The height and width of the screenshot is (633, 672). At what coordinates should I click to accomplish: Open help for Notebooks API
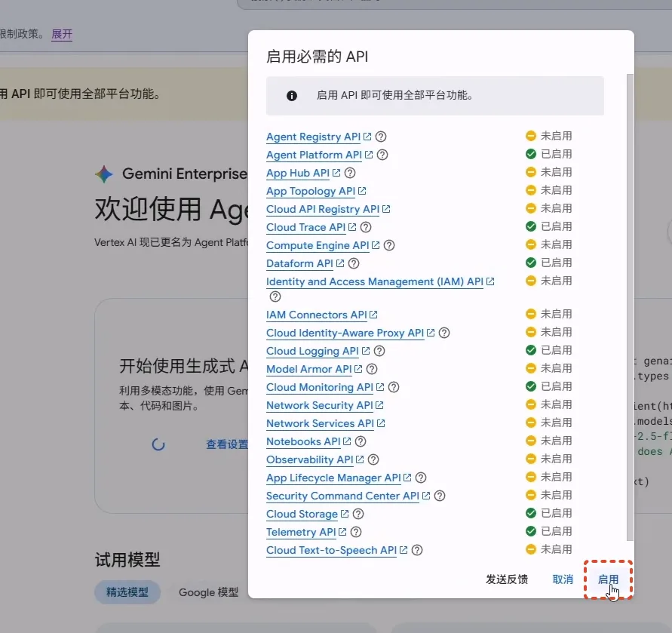[x=361, y=441]
